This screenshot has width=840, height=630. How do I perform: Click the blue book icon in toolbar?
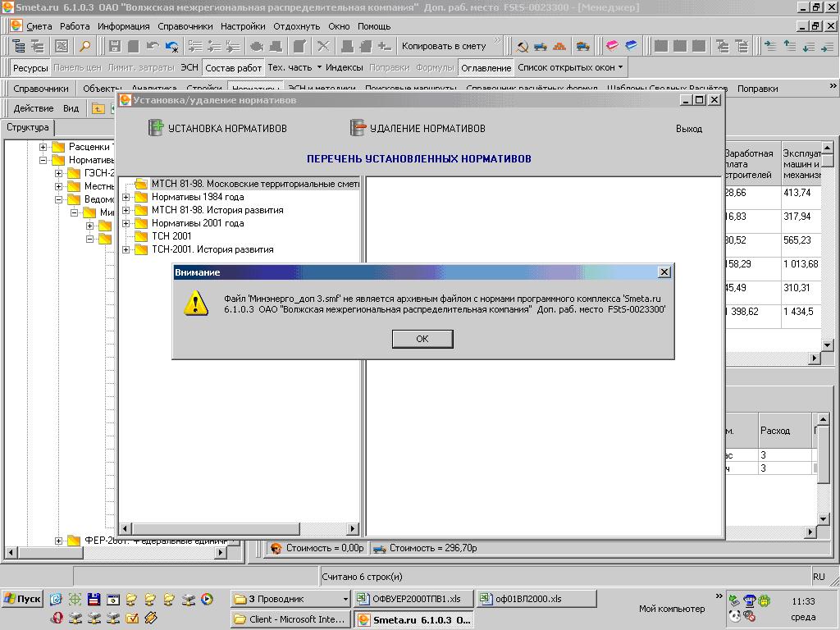point(631,46)
